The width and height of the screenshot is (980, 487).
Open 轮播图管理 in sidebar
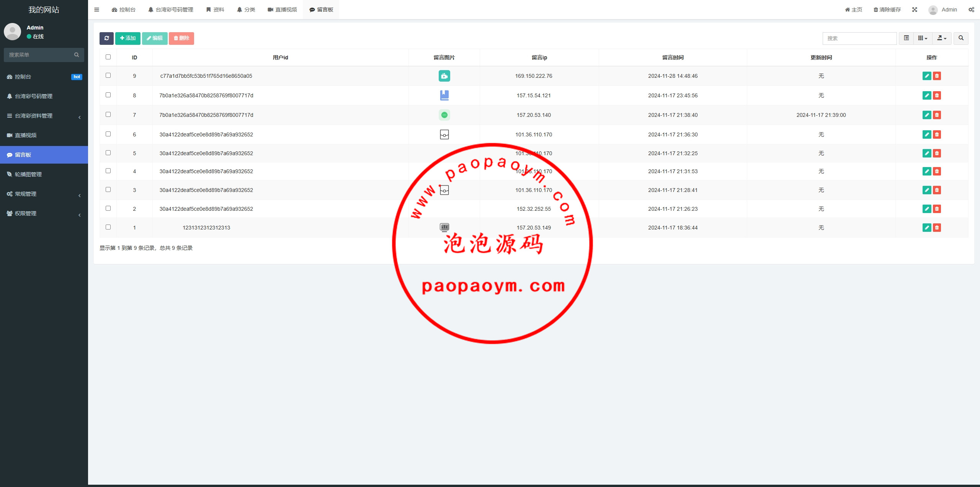[44, 174]
